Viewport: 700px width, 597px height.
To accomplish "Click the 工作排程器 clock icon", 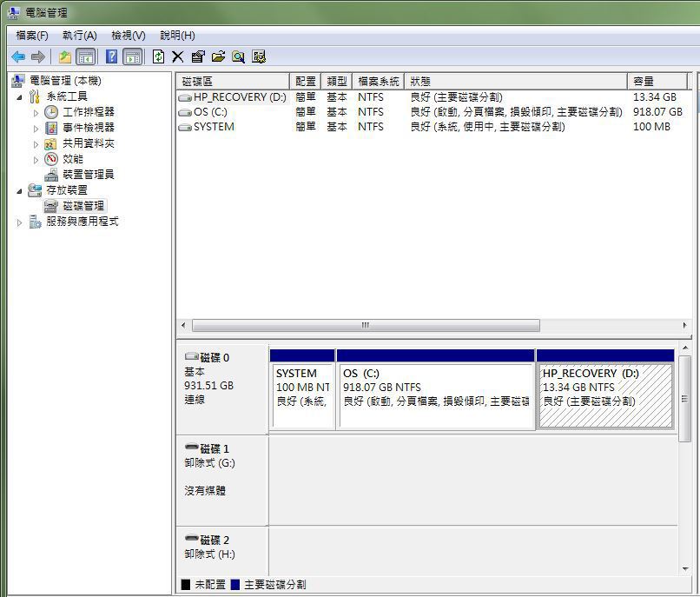I will 51,112.
